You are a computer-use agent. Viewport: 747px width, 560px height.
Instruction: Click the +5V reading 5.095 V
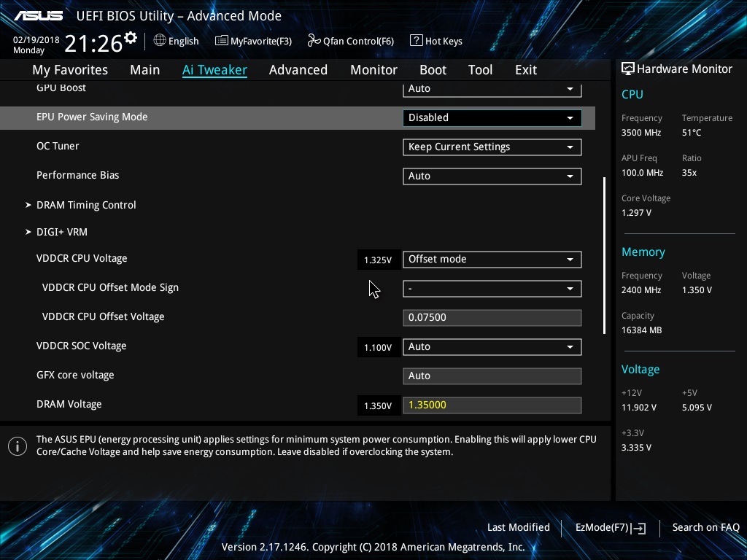click(x=697, y=408)
